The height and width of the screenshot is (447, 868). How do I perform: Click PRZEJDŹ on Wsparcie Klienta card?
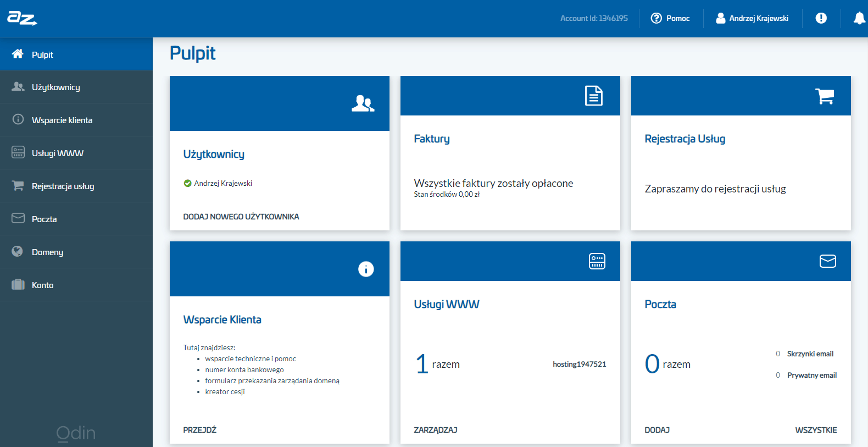click(200, 430)
